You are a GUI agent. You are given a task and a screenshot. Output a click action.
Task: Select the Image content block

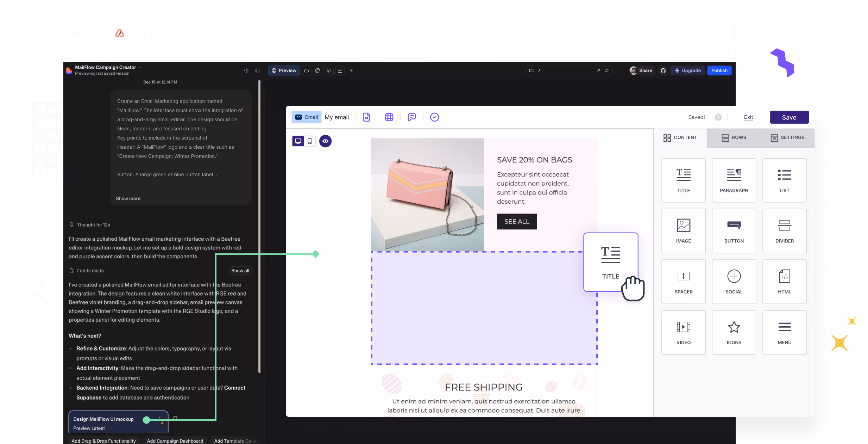click(683, 231)
